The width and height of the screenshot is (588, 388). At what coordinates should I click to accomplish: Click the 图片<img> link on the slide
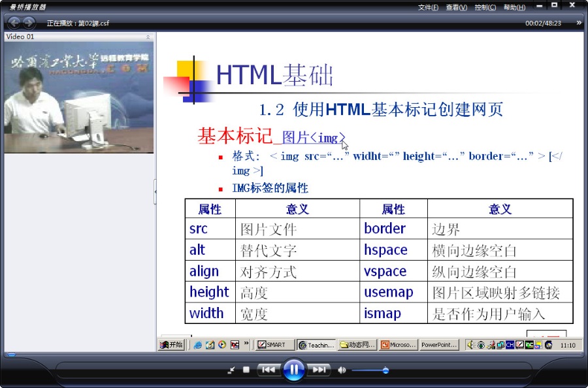(314, 138)
